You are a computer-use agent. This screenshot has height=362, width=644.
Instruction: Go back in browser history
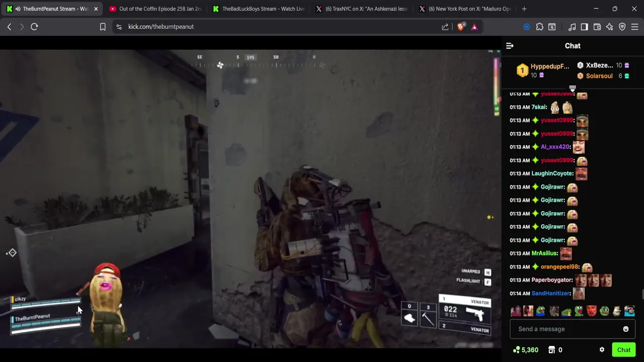[9, 27]
